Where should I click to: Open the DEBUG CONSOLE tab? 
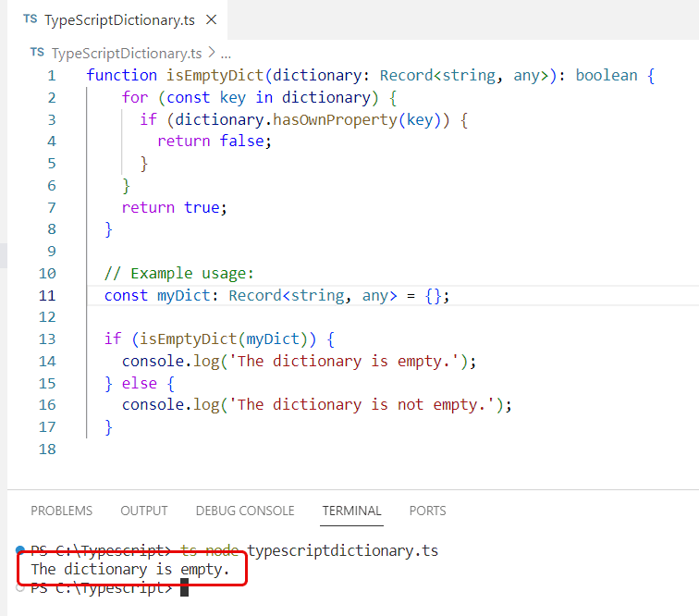point(245,511)
